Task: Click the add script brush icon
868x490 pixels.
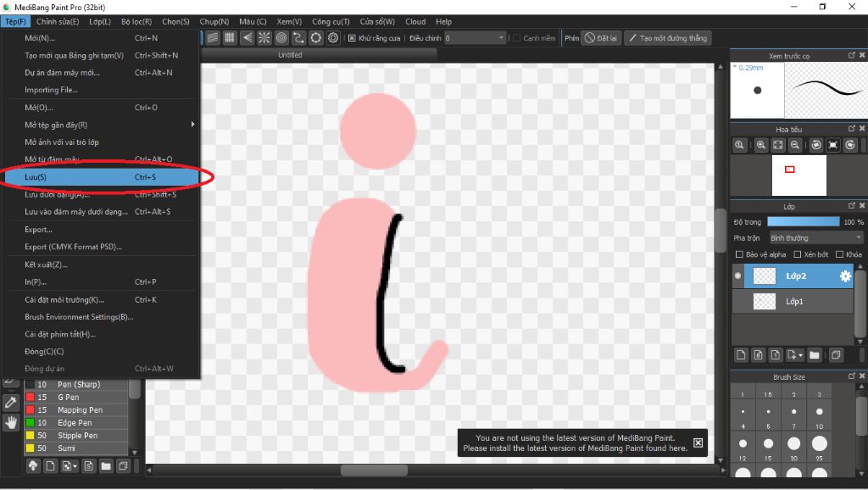Action: pyautogui.click(x=88, y=466)
